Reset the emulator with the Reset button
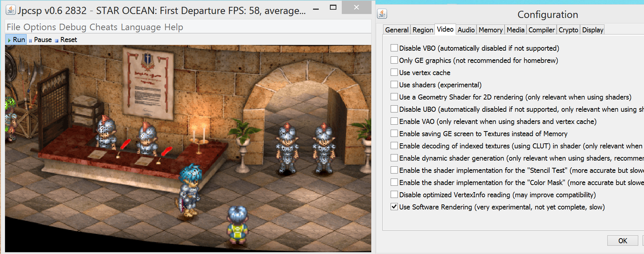Screen dimensions: 644x254 point(66,40)
